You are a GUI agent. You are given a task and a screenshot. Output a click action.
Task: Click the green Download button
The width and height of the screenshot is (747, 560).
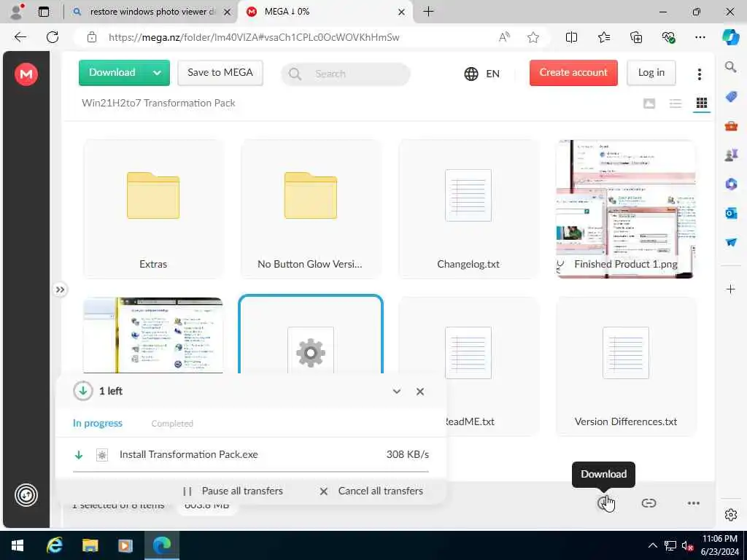112,72
